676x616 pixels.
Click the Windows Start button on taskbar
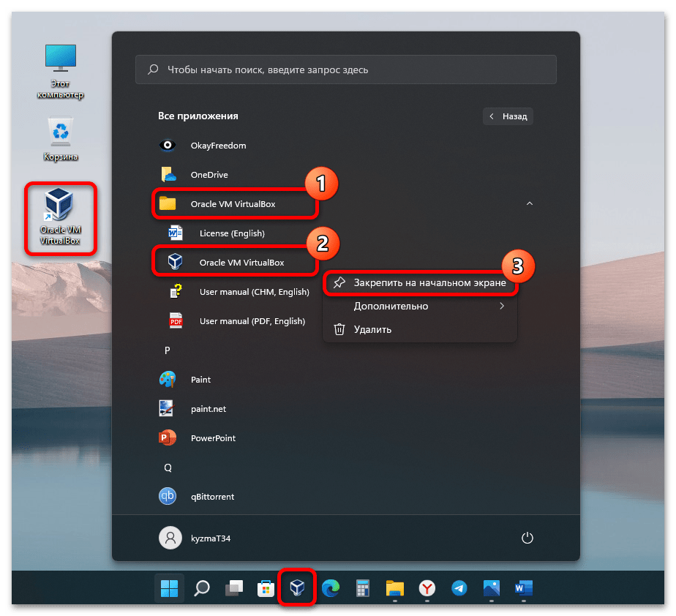click(169, 588)
